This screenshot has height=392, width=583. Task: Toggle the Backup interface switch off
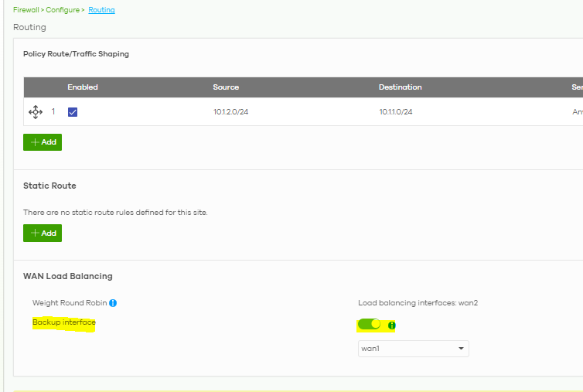click(x=370, y=325)
